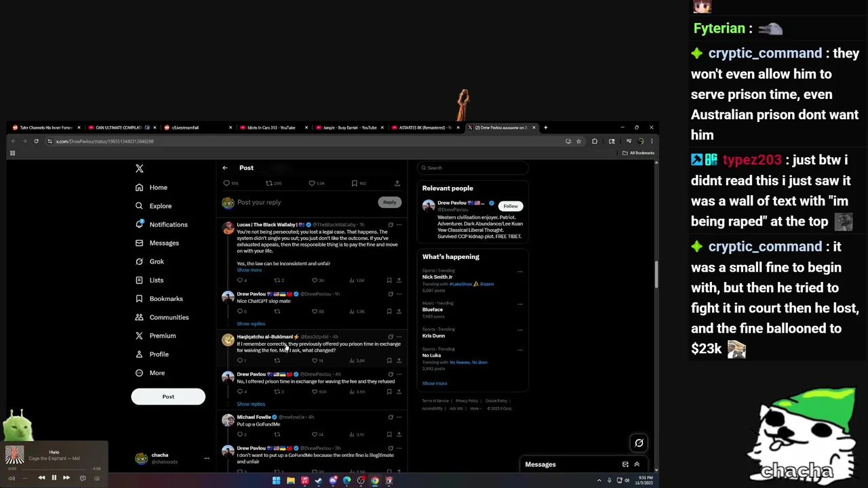Open Notifications in the sidebar
This screenshot has height=488, width=868.
point(161,224)
